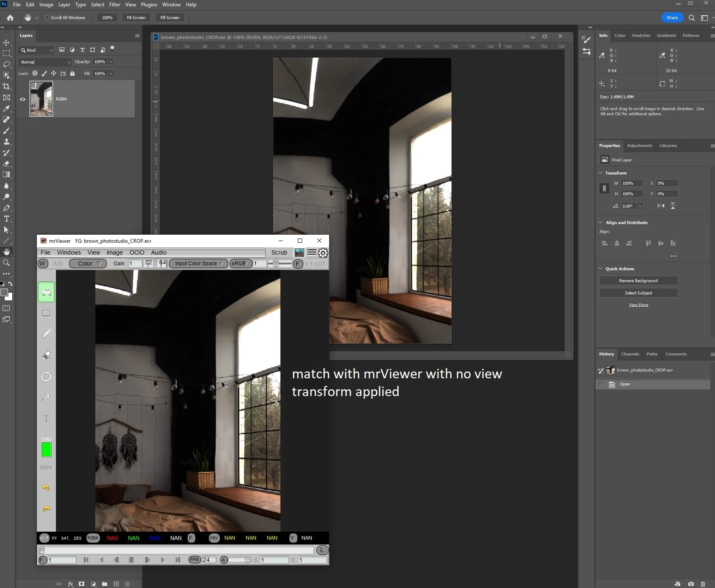Viewport: 715px width, 588px height.
Task: Open the View More link
Action: 638,305
